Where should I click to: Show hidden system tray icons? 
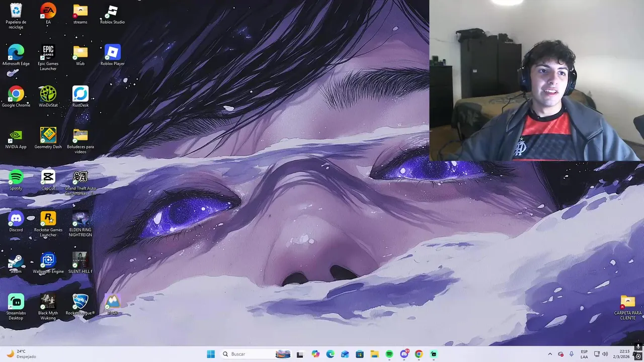click(550, 354)
